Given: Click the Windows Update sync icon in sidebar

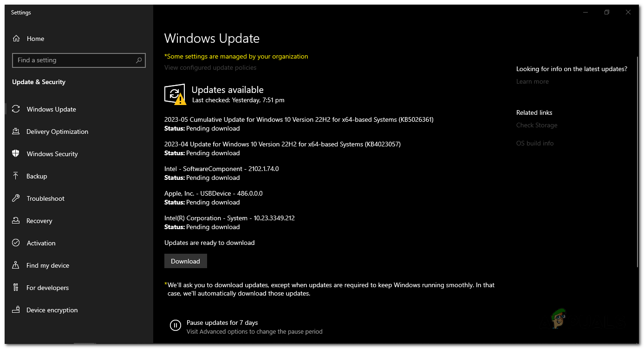Looking at the screenshot, I should tap(16, 109).
